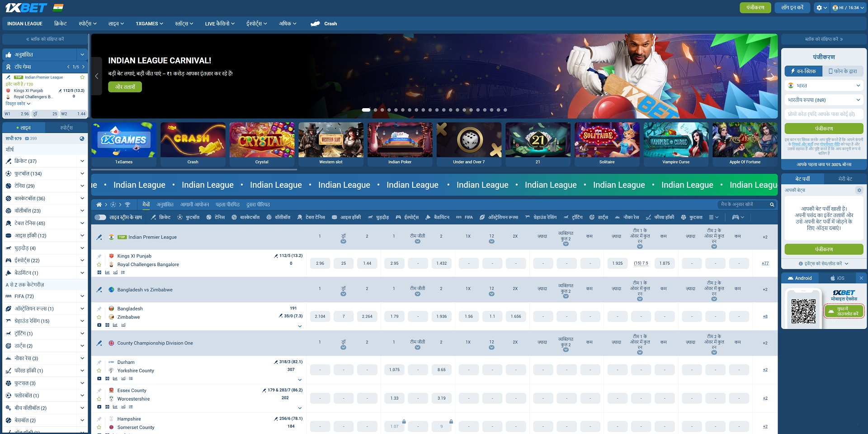Expand विस्तृत स्कोर in top games
The image size is (868, 434).
18,104
